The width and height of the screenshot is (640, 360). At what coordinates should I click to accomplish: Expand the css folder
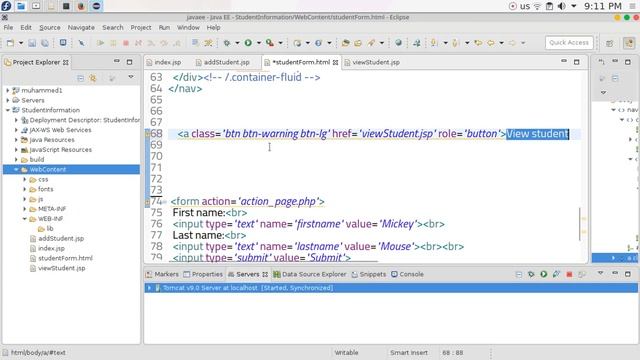pos(24,179)
